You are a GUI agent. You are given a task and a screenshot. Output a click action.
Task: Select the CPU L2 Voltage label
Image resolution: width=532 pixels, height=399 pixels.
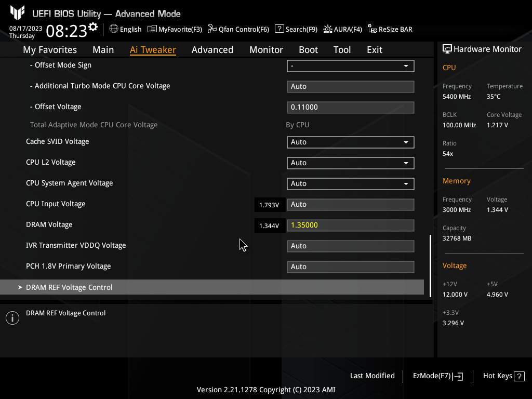coord(50,162)
